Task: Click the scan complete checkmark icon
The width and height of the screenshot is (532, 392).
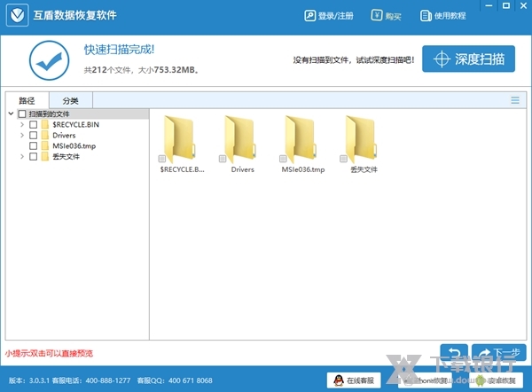Action: [x=49, y=60]
